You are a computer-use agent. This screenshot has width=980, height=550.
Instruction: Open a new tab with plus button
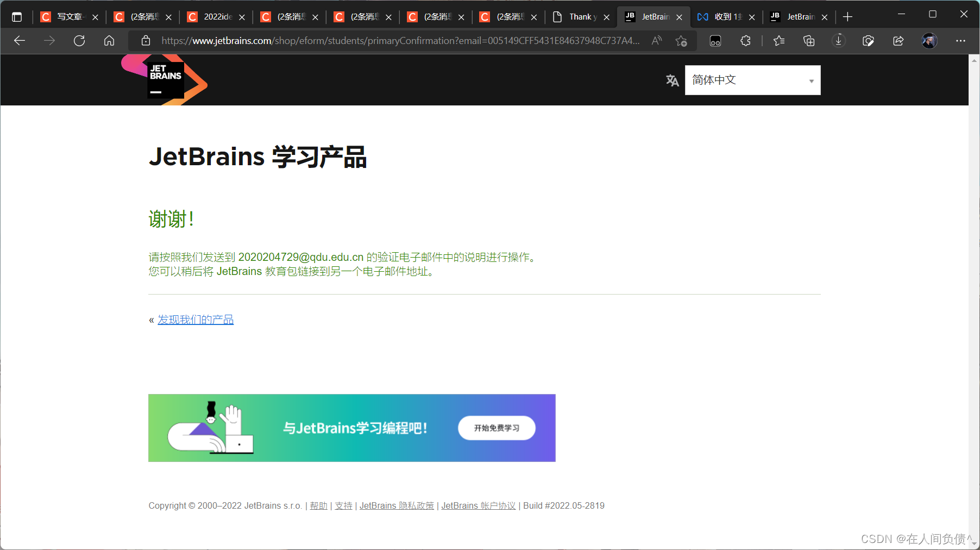847,17
